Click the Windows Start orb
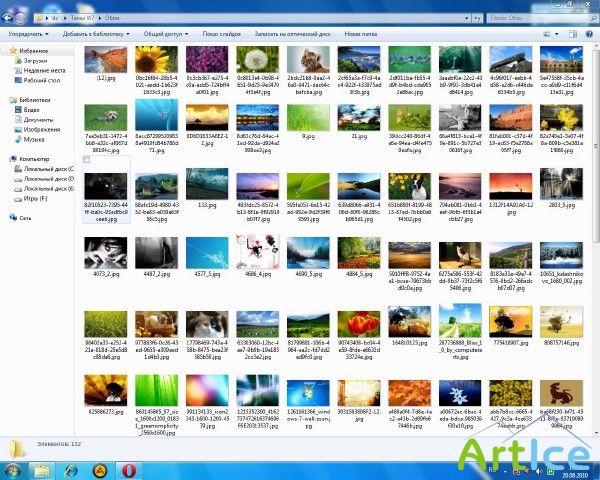 click(13, 469)
